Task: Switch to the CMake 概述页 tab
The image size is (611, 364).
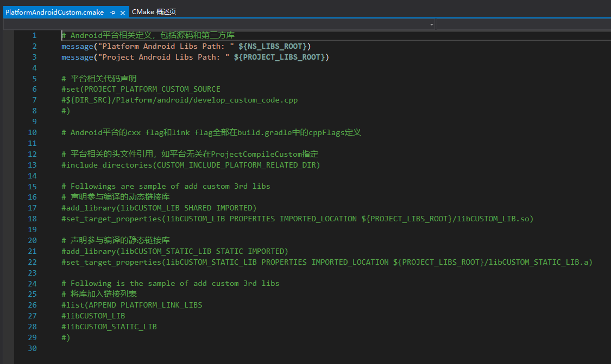Action: pos(154,11)
